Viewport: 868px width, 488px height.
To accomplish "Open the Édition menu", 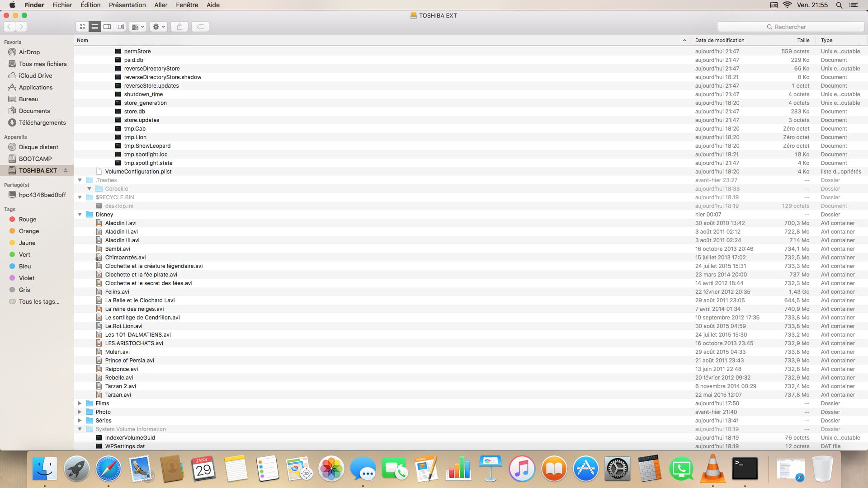I will pyautogui.click(x=90, y=5).
